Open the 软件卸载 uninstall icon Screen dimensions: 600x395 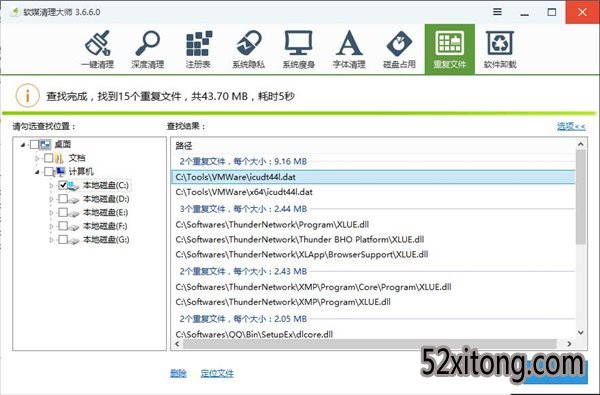[500, 49]
